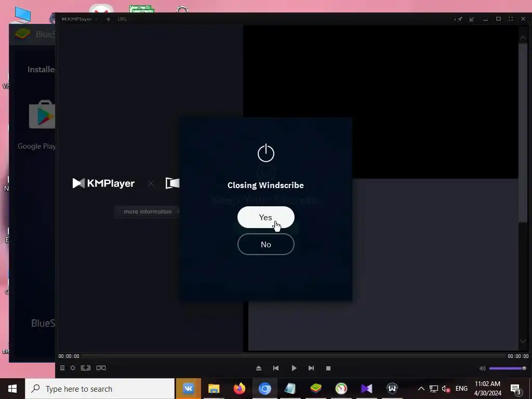This screenshot has height=399, width=532.
Task: Click the muted system volume tray icon
Action: pyautogui.click(x=446, y=389)
